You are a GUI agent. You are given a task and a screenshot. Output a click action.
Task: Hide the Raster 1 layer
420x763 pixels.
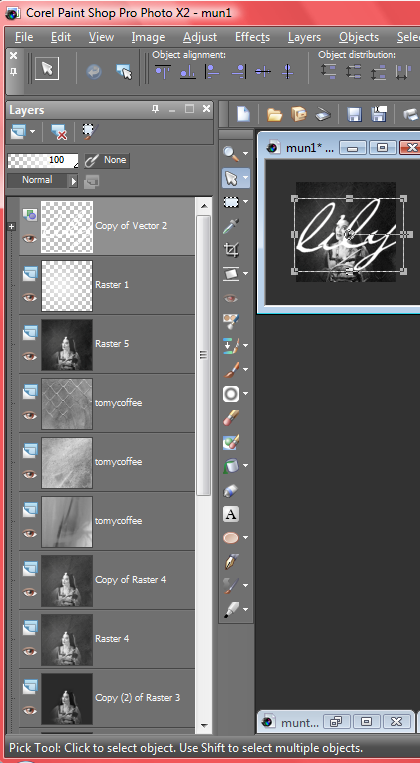[30, 297]
